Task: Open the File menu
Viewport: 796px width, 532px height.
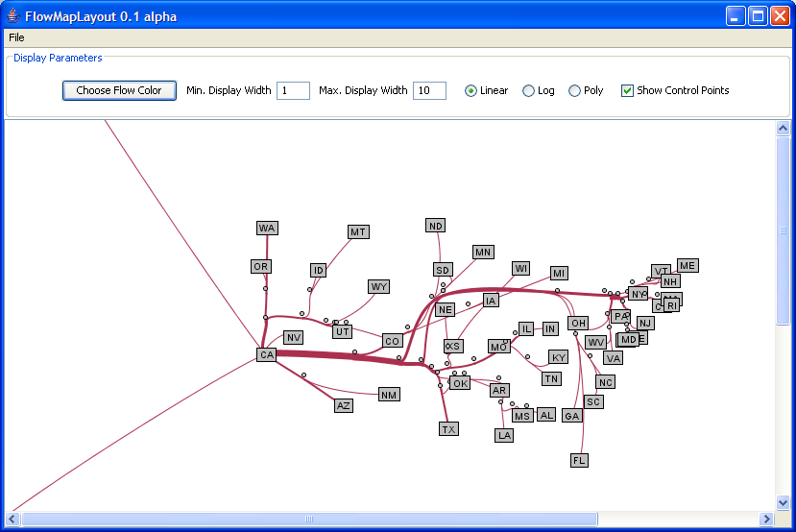Action: pos(16,37)
